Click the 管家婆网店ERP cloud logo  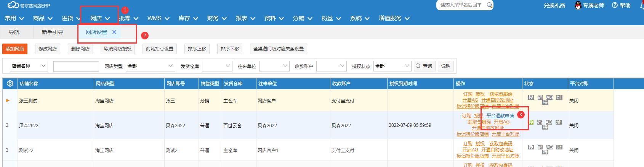click(x=13, y=5)
